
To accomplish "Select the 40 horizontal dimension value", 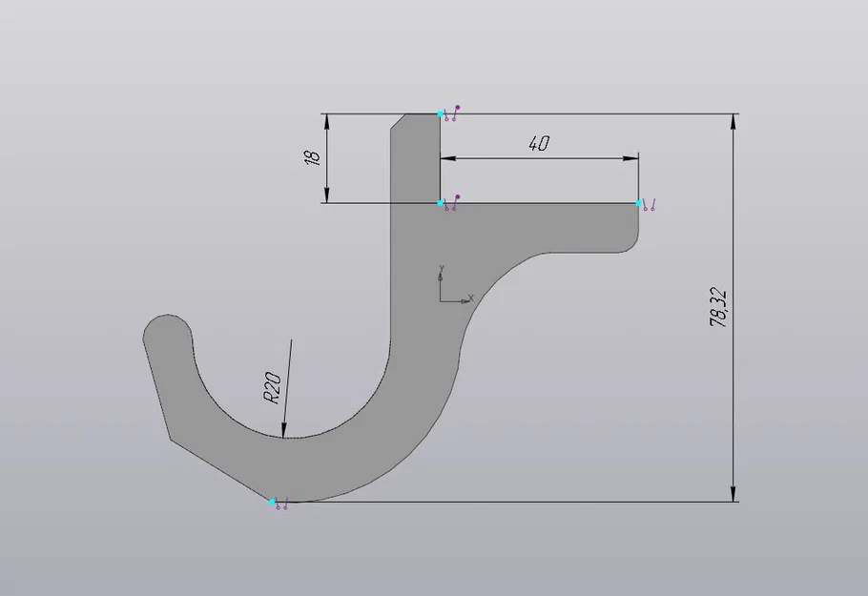I will point(539,144).
